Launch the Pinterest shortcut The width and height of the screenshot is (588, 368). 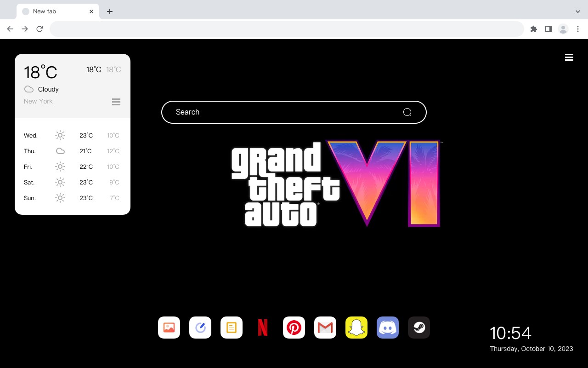tap(294, 328)
